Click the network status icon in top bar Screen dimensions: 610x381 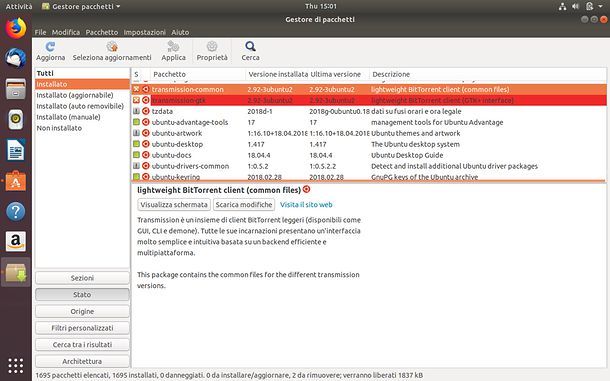pyautogui.click(x=562, y=6)
